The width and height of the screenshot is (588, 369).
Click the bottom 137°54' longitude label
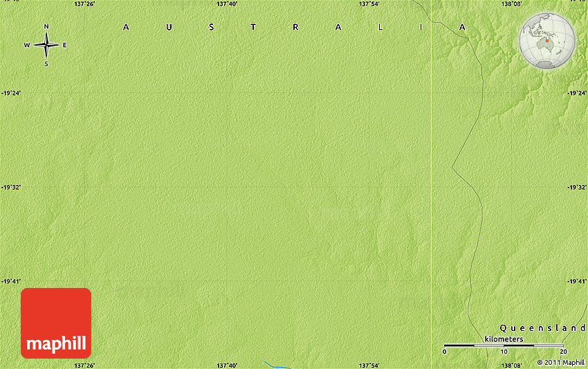369,366
